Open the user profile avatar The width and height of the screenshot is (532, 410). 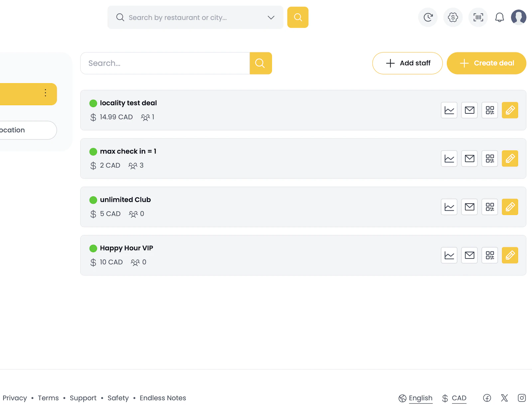[x=519, y=17]
